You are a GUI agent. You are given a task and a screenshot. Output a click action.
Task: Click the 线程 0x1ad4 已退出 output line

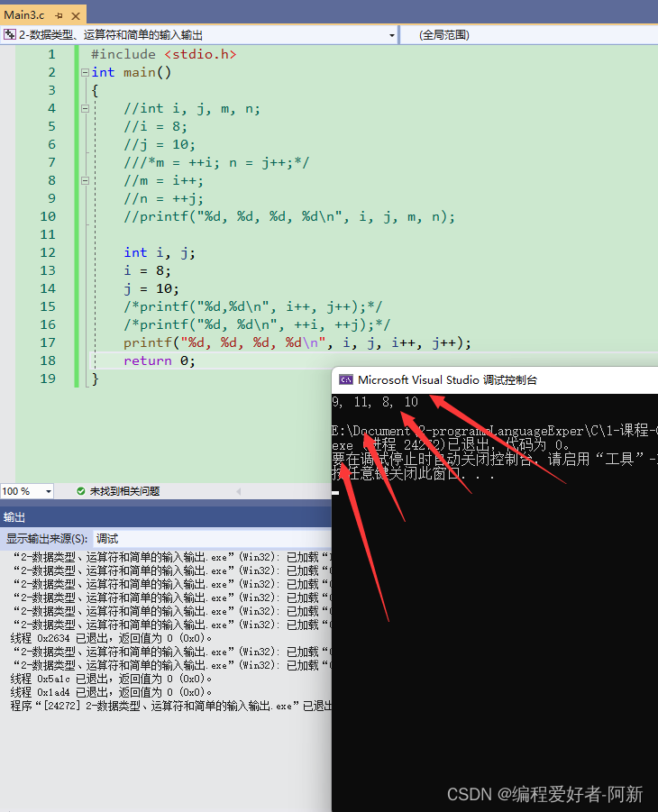[x=111, y=692]
